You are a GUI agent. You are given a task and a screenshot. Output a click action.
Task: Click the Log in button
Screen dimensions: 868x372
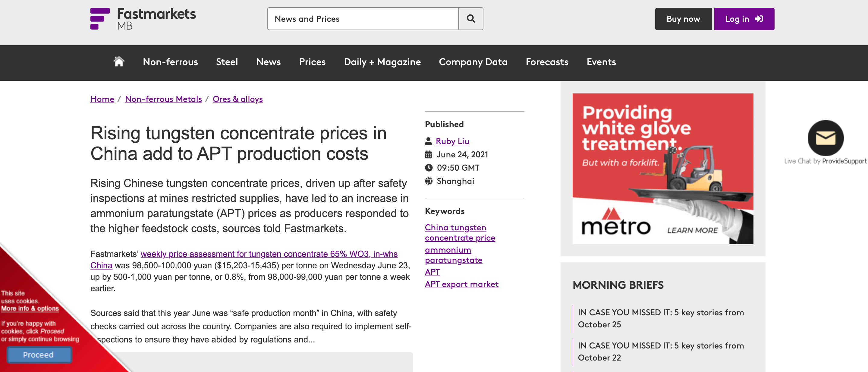pyautogui.click(x=744, y=19)
